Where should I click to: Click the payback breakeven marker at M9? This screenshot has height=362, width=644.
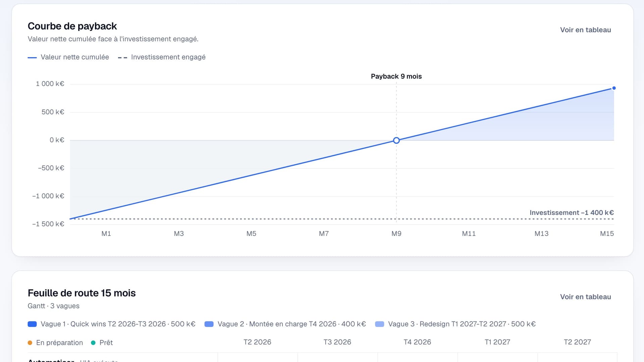click(x=396, y=140)
